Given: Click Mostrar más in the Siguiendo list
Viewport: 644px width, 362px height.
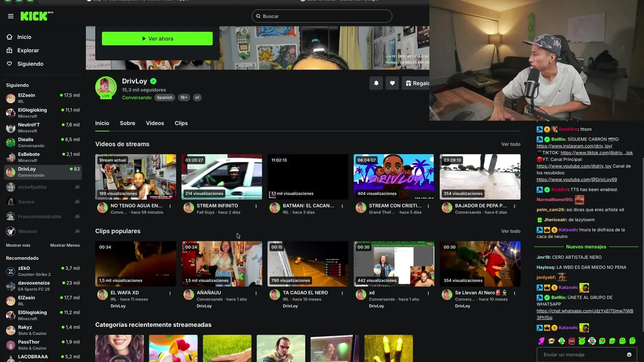Looking at the screenshot, I should 18,245.
